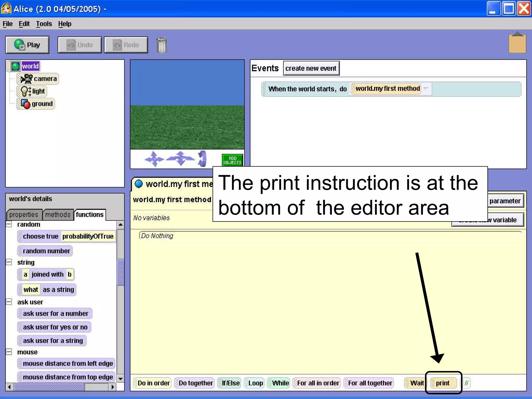Click the camera forward/turn arrows control
This screenshot has height=399, width=532.
[x=181, y=158]
